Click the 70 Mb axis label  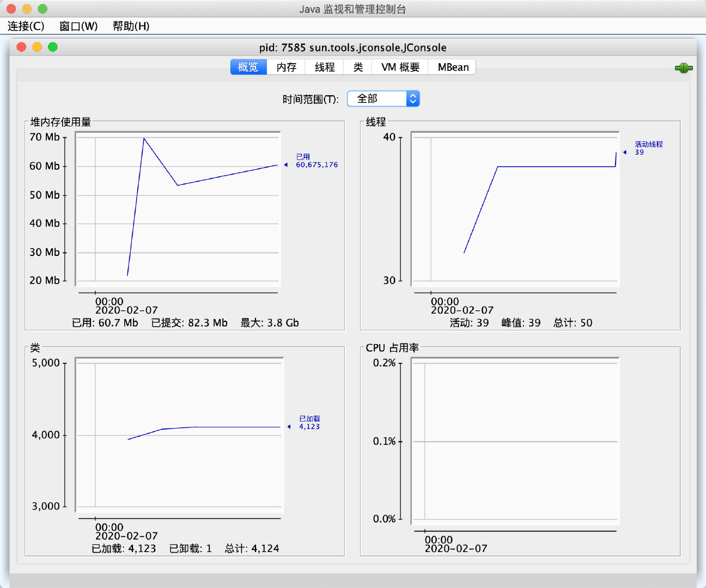(45, 137)
